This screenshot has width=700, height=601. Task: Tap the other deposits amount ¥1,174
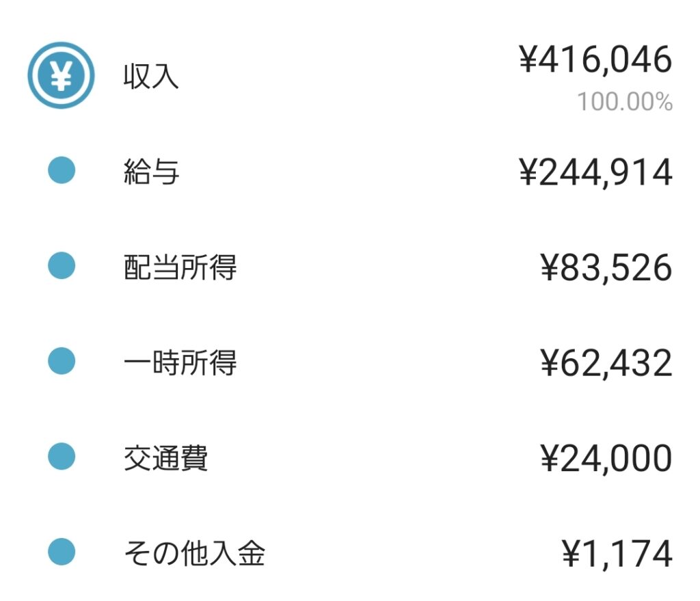coord(617,554)
